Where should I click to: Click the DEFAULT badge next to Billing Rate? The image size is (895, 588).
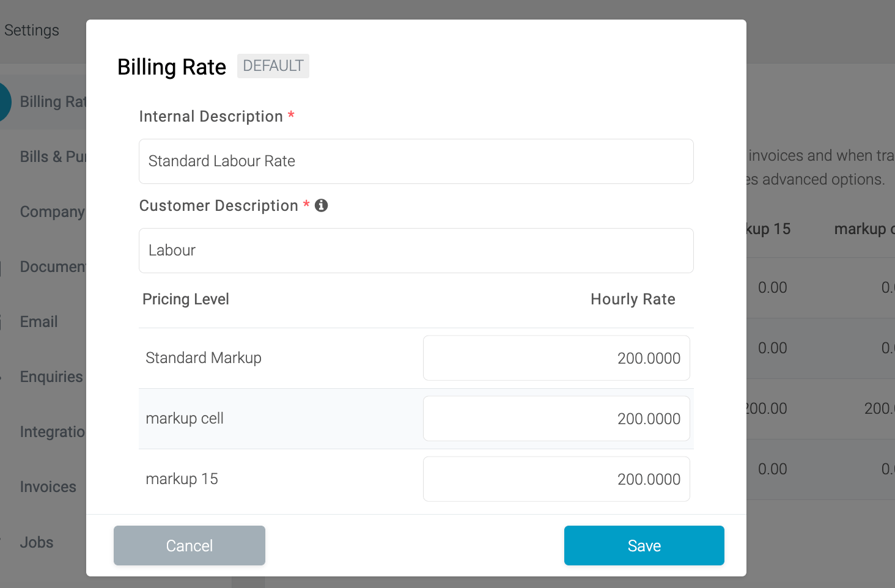pyautogui.click(x=273, y=65)
